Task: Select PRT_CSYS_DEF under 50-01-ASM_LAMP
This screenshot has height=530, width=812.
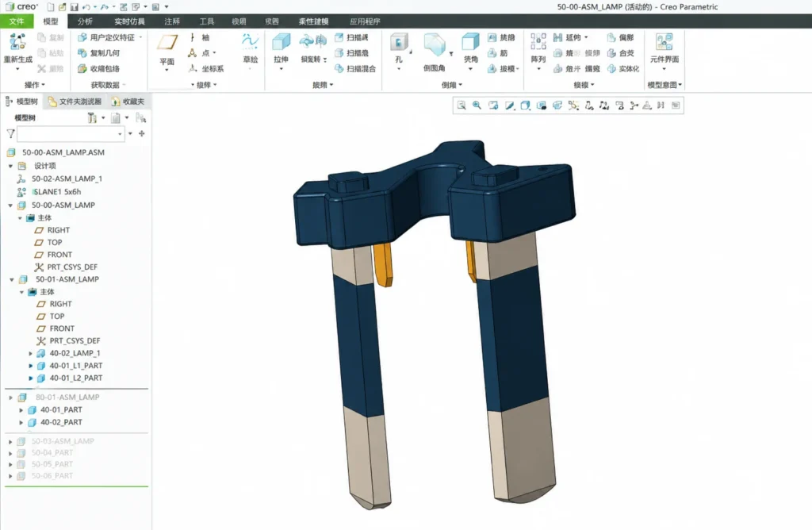Action: click(x=75, y=341)
